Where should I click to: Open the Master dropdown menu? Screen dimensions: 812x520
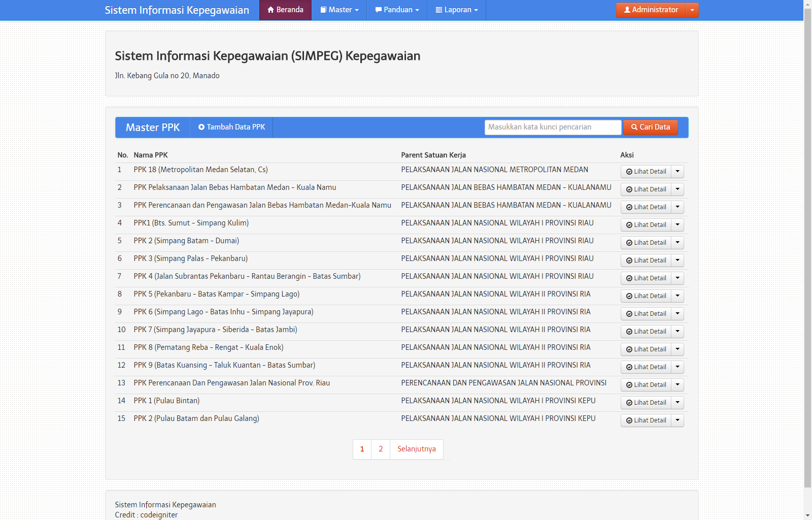(339, 10)
